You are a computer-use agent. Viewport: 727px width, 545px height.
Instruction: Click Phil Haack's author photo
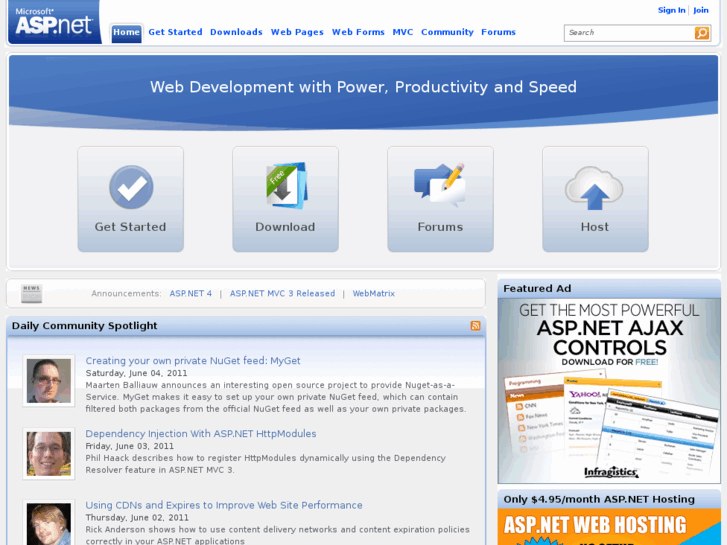49,454
